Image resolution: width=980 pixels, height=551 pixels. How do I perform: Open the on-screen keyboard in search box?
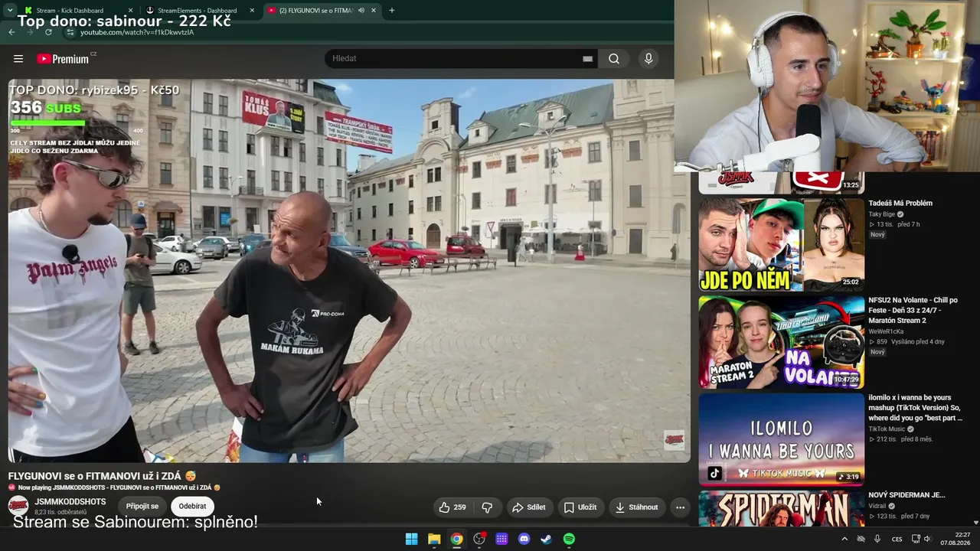pyautogui.click(x=587, y=59)
